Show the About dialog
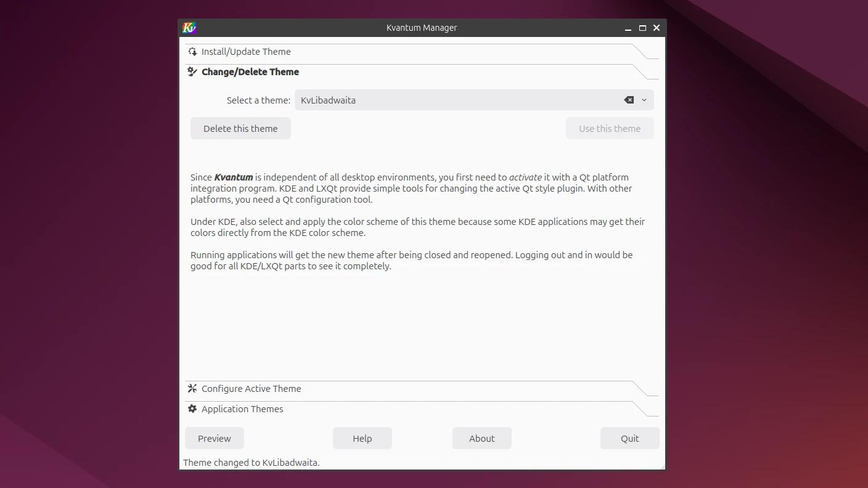This screenshot has width=868, height=488. (x=482, y=439)
